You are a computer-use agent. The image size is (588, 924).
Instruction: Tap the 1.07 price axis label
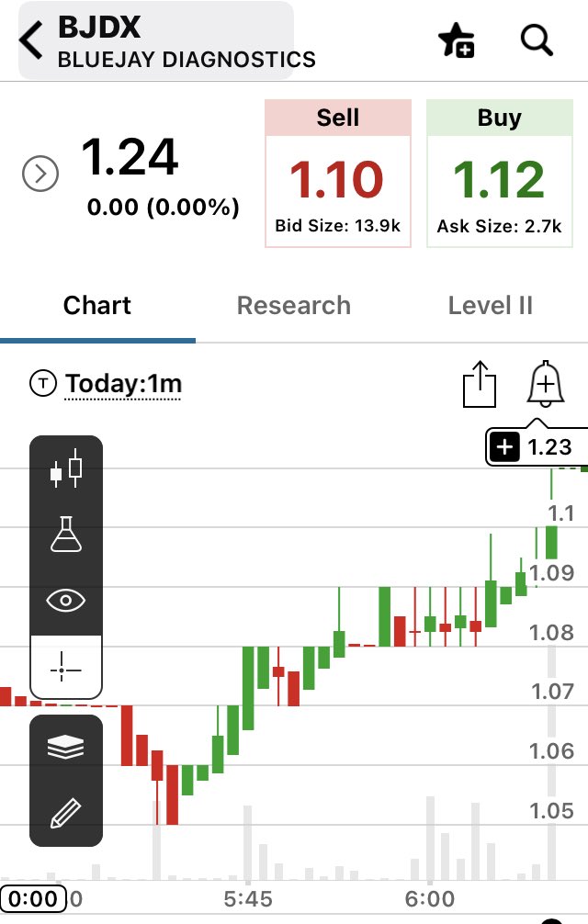551,691
